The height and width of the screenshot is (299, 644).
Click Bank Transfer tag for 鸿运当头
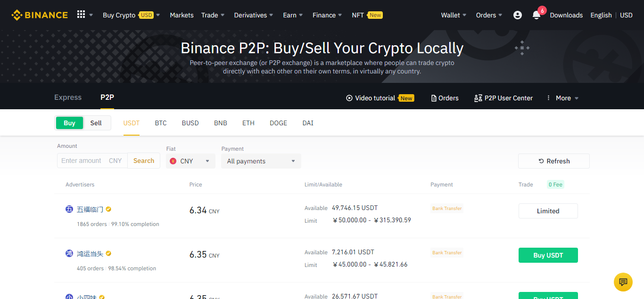447,252
